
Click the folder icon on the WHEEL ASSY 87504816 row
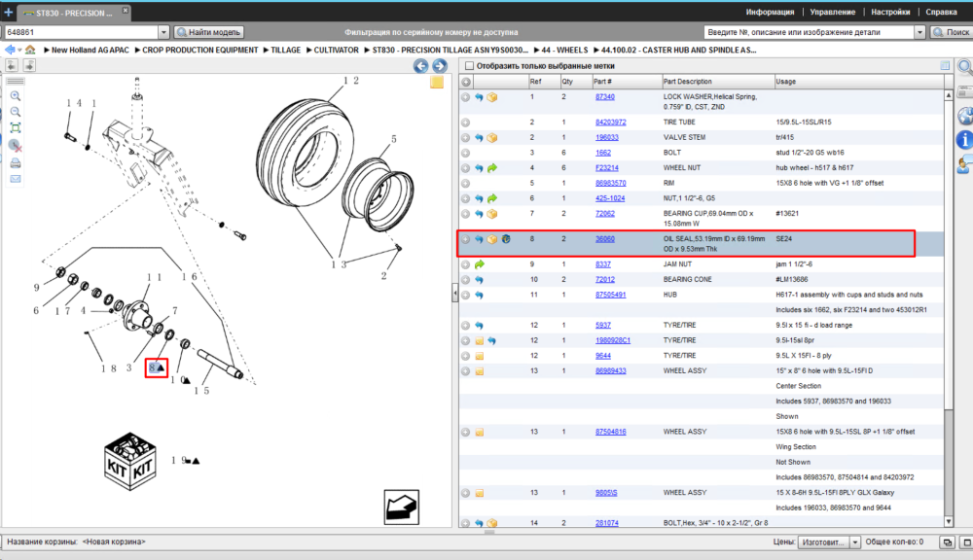click(x=479, y=433)
